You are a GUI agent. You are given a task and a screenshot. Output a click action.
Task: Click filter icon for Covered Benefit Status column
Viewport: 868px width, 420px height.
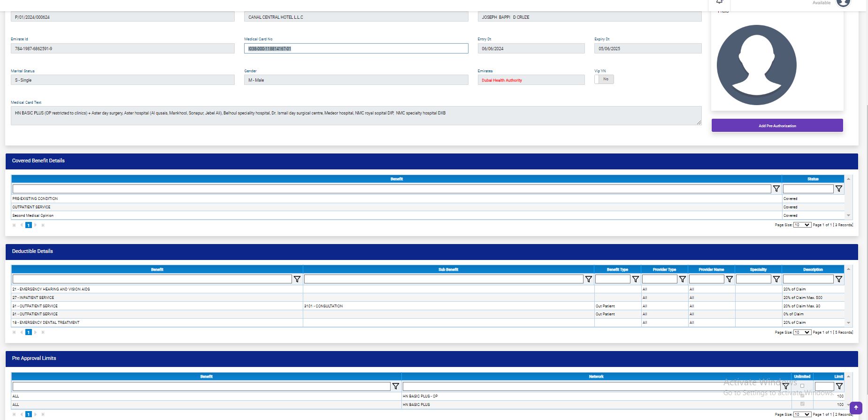[x=839, y=189]
